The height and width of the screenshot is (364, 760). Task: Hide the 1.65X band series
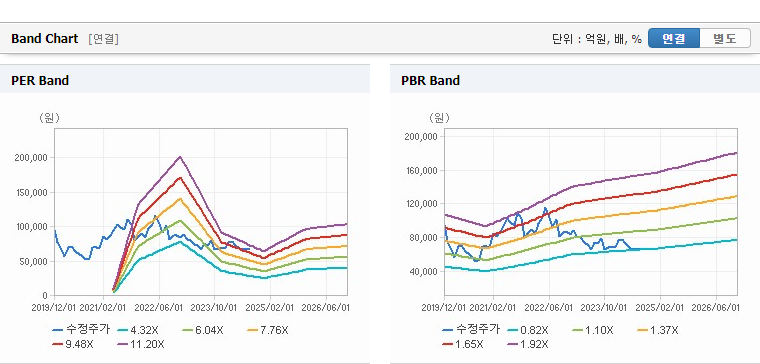(463, 345)
